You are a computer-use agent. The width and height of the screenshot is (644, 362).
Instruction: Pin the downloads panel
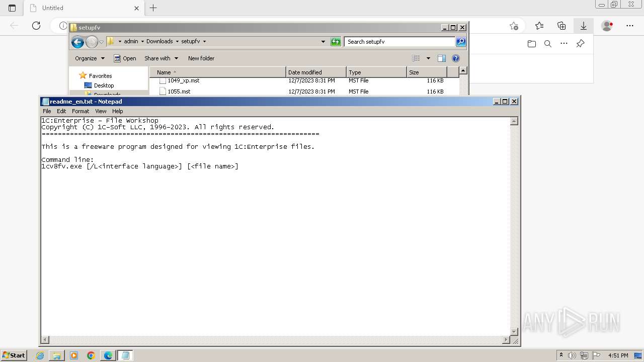pyautogui.click(x=580, y=44)
